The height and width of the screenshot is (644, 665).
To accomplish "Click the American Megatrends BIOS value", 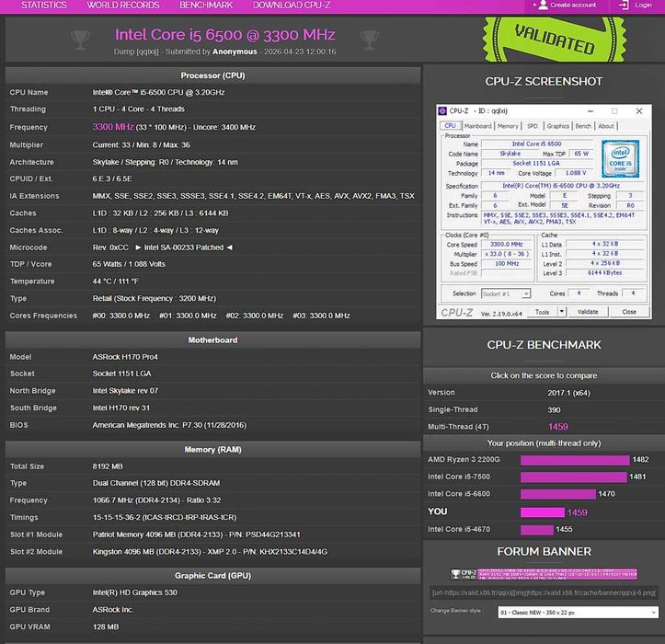I will (169, 425).
